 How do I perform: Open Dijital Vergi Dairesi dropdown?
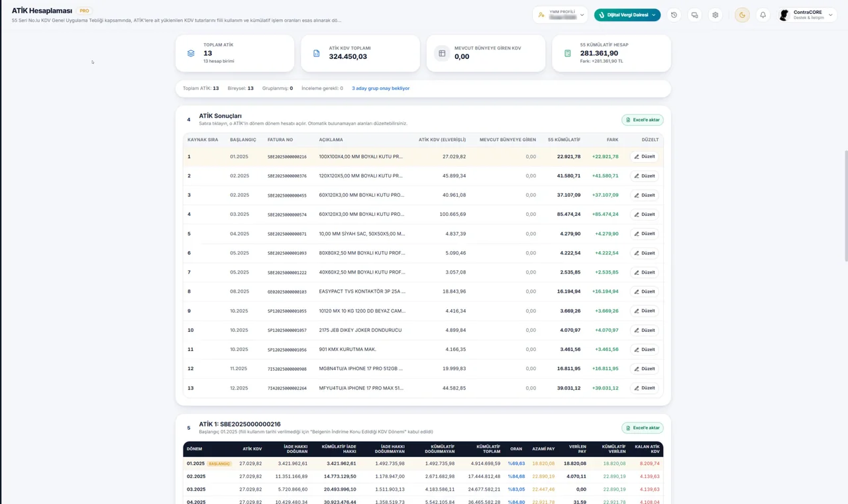627,15
